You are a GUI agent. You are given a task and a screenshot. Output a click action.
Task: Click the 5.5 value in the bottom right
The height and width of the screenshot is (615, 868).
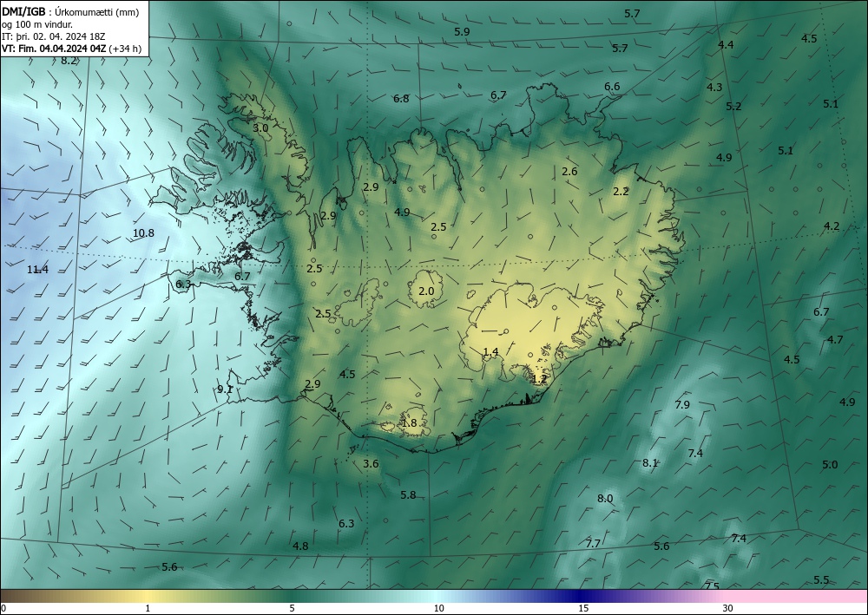(821, 579)
